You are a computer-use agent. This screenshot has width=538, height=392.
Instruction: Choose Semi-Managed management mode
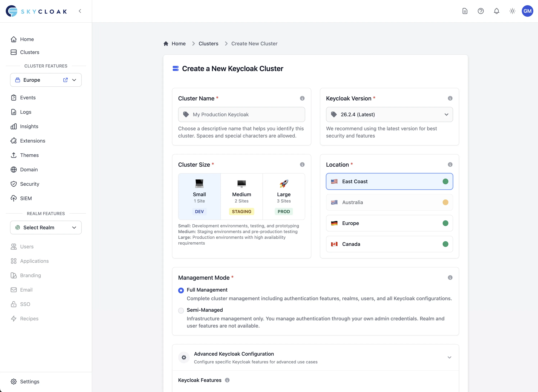[x=181, y=310]
